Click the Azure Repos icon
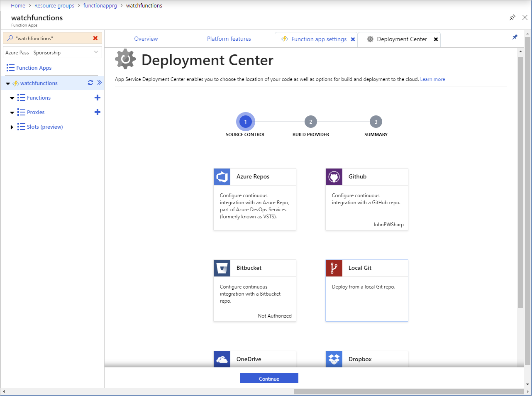Image resolution: width=532 pixels, height=396 pixels. [x=222, y=177]
